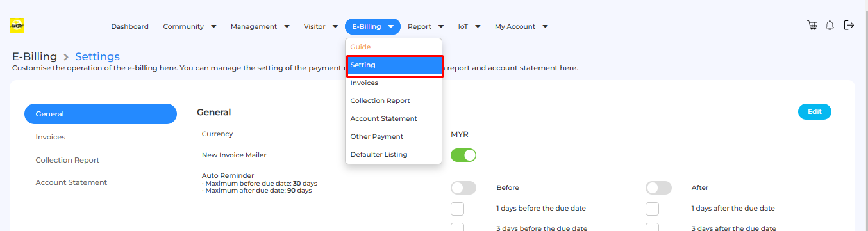Click the yellow company logo
Image resolution: width=868 pixels, height=231 pixels.
(17, 26)
